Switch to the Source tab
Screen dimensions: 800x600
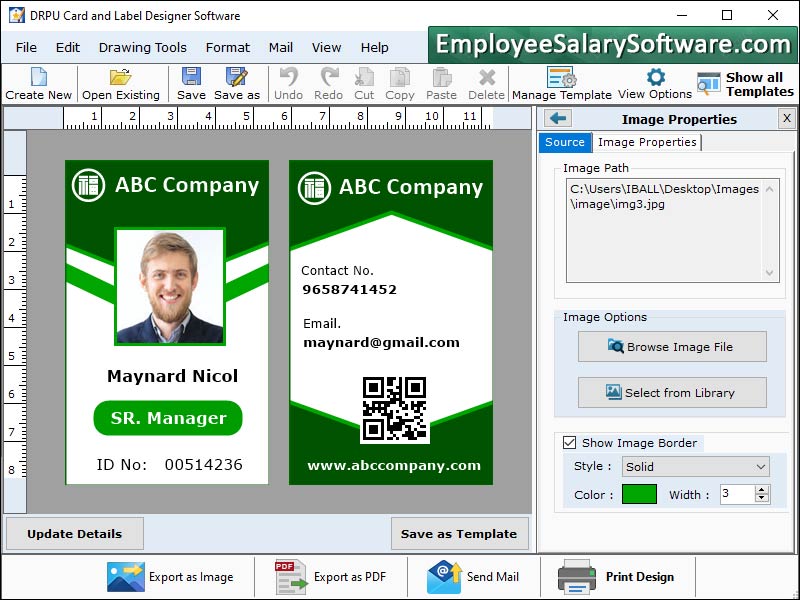564,142
